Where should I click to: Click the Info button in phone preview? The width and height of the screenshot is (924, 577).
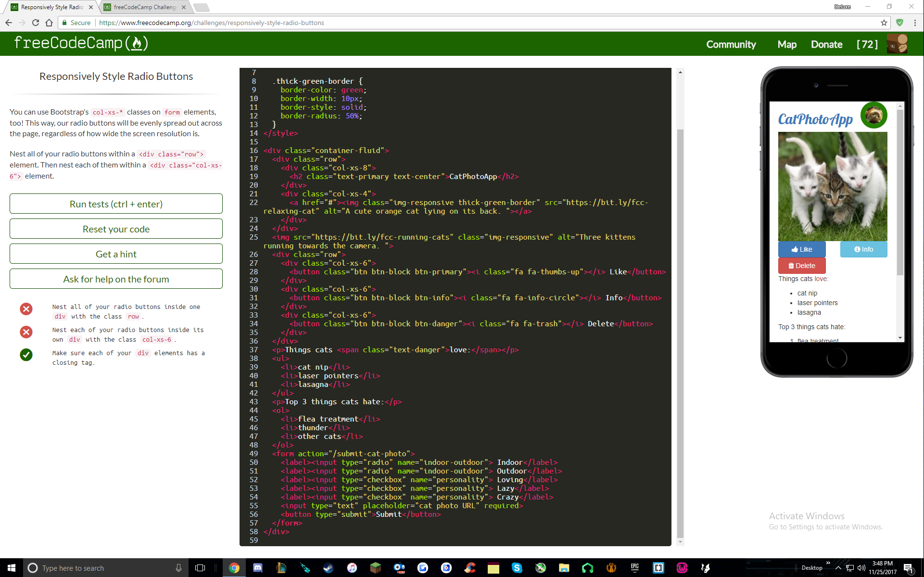863,249
